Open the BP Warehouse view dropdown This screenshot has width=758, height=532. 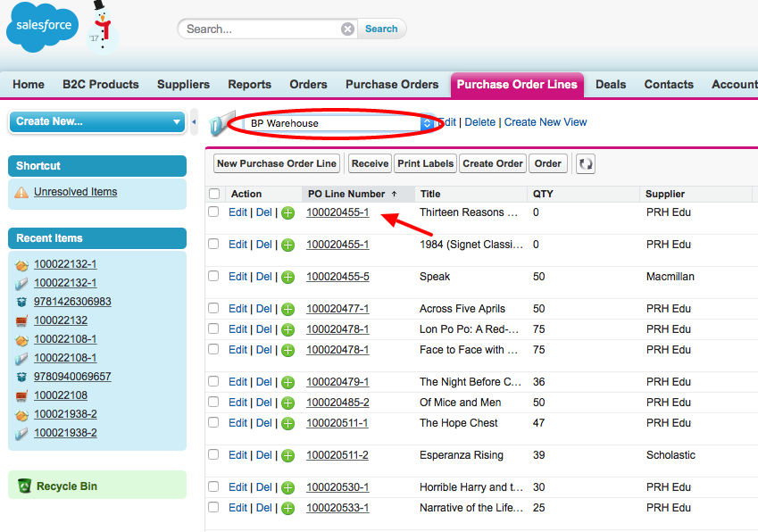[337, 123]
